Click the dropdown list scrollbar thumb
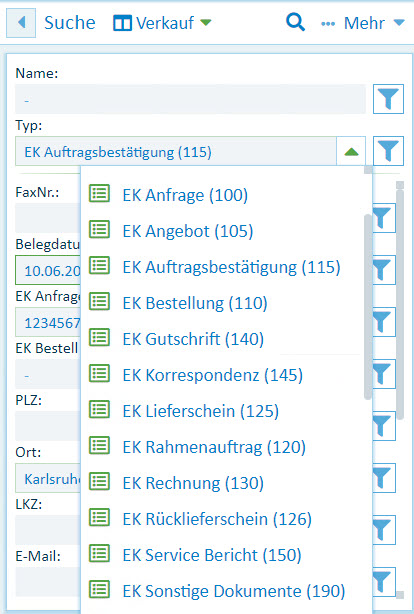414x614 pixels. click(x=367, y=307)
